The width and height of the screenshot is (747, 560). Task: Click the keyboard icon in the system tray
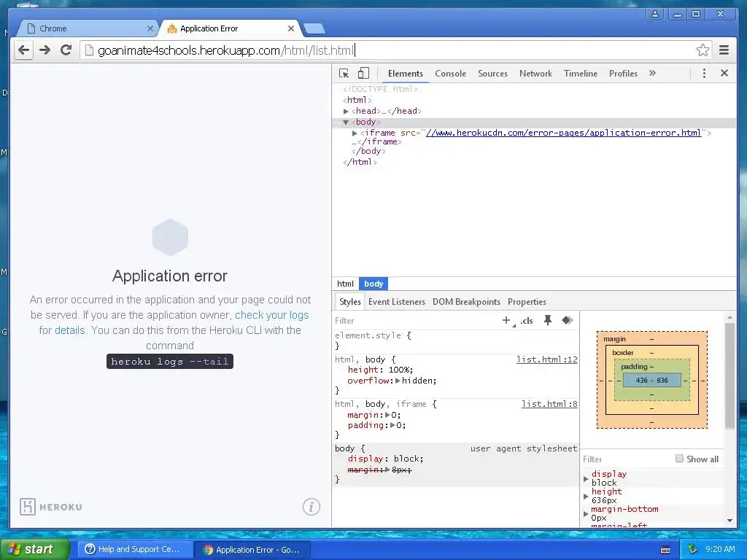pos(665,550)
